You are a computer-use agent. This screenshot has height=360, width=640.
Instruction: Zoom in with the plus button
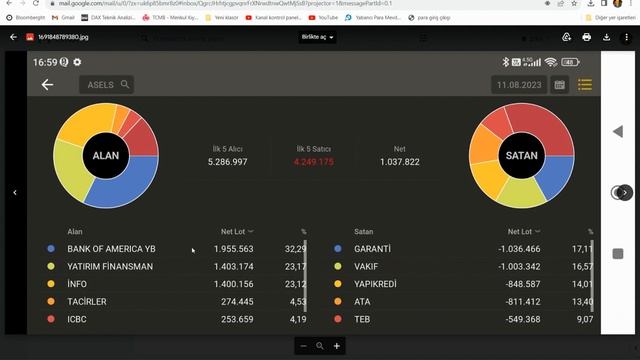337,346
